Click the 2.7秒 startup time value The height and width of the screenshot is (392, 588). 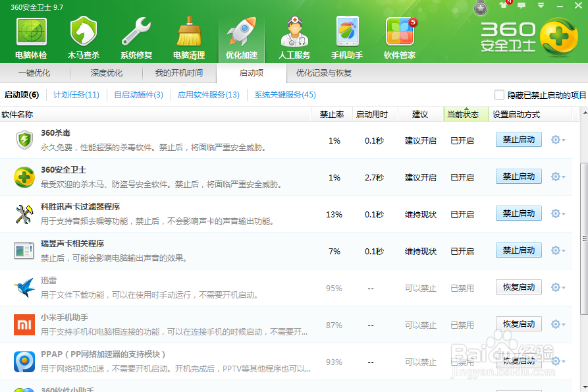click(x=374, y=177)
